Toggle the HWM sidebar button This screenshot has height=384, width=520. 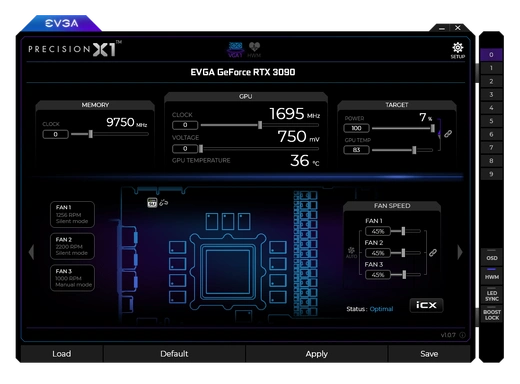point(492,276)
